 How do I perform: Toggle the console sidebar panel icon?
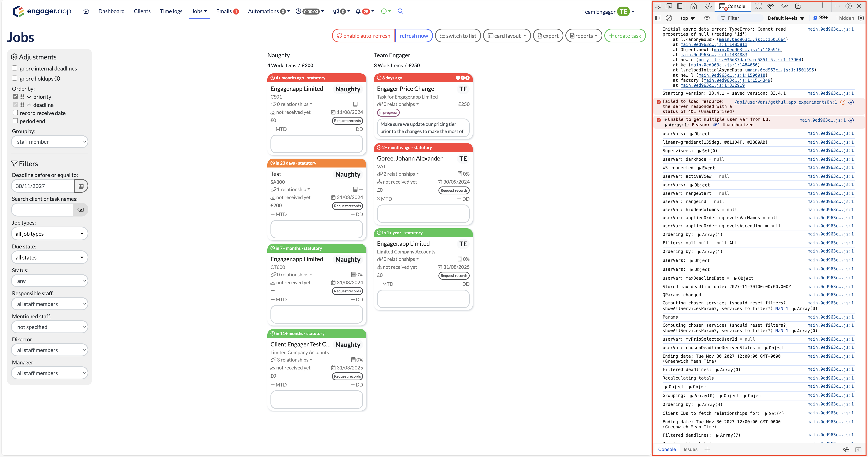(658, 18)
